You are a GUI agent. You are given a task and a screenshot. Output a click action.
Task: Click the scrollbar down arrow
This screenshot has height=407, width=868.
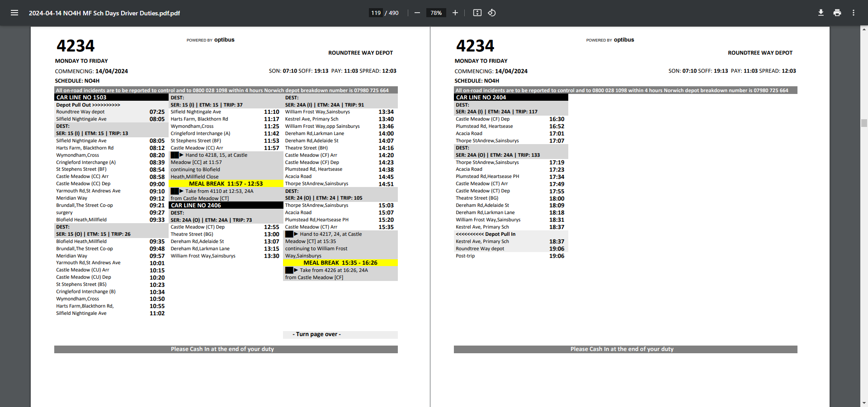tap(864, 403)
